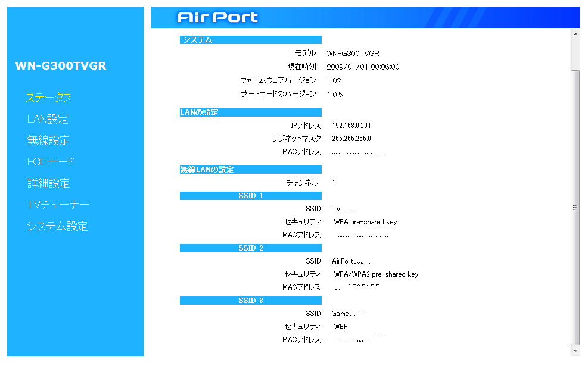
Task: Open 詳細設定 advanced settings
Action: coord(48,183)
